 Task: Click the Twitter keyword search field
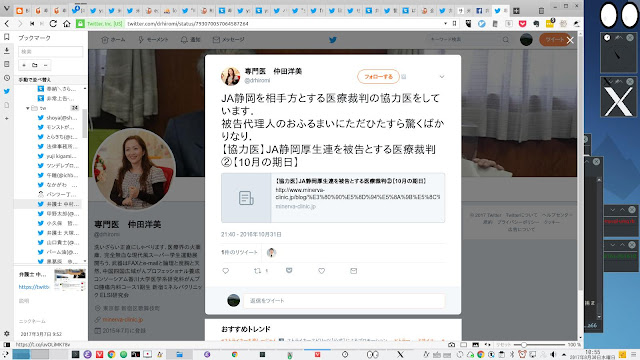pyautogui.click(x=469, y=40)
